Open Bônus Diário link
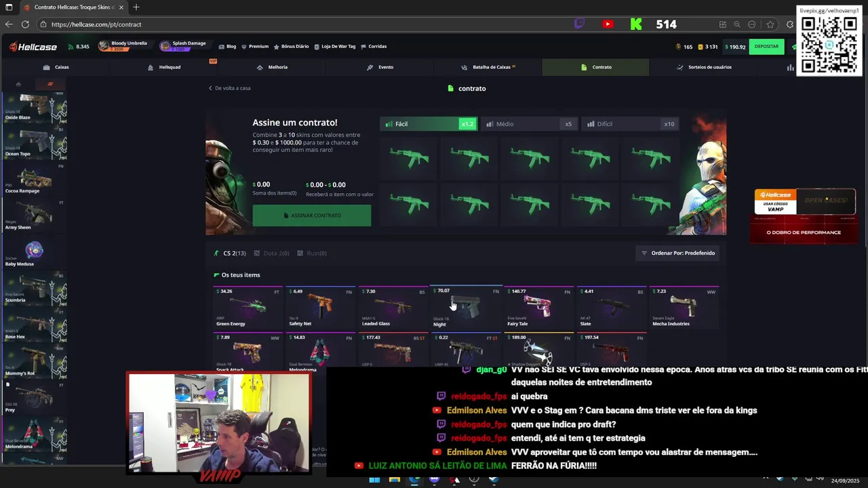The width and height of the screenshot is (868, 488). pyautogui.click(x=291, y=47)
